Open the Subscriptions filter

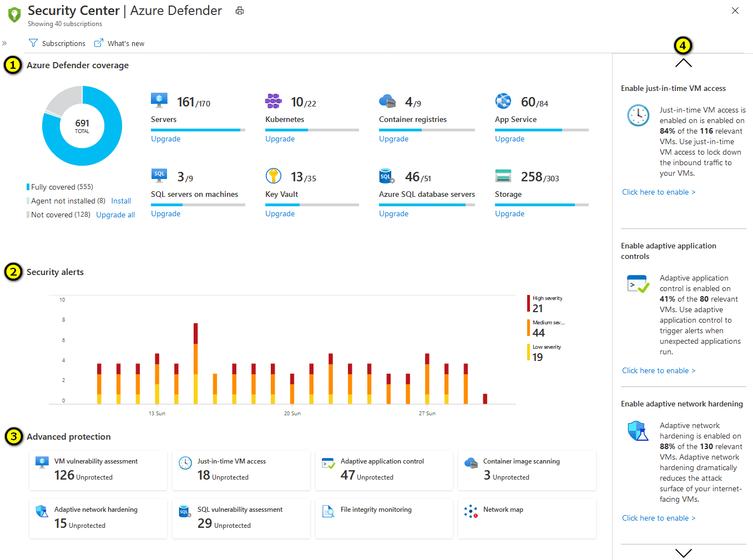click(57, 43)
